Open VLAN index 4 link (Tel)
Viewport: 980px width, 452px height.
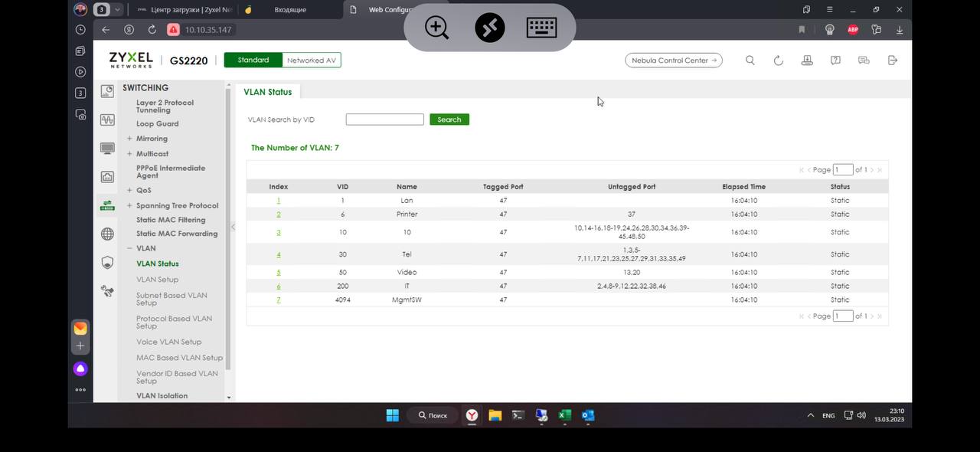point(279,254)
